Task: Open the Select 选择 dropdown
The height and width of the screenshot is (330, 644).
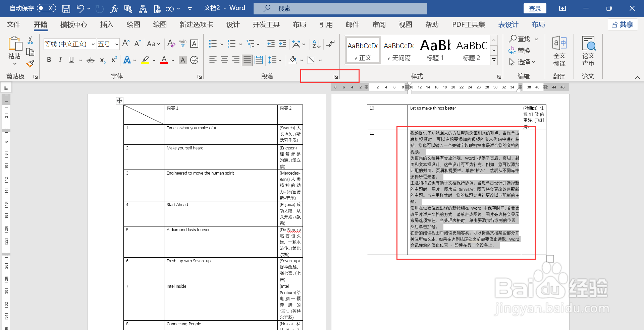Action: point(523,62)
